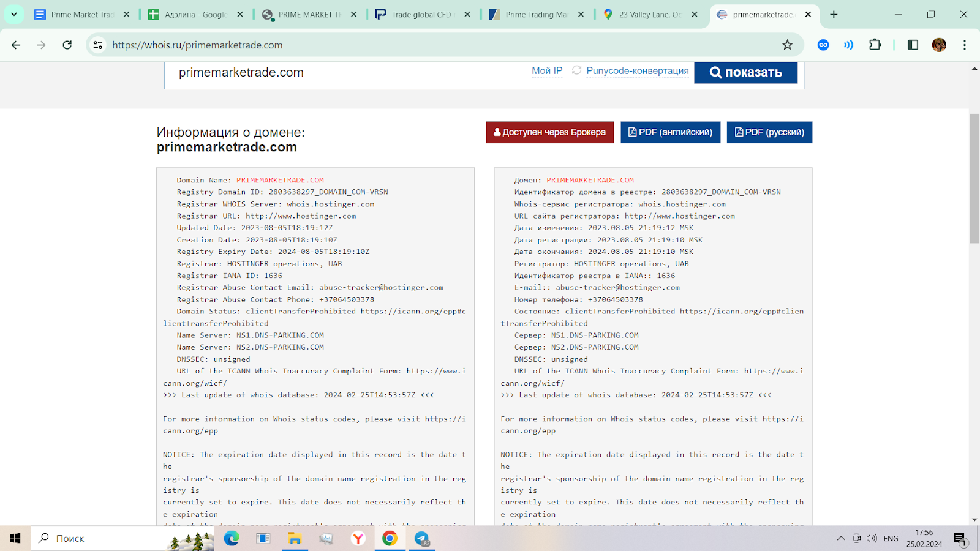The width and height of the screenshot is (980, 551).
Task: Click Registrar Abuse Contact Phone +37064503378
Action: (x=276, y=299)
